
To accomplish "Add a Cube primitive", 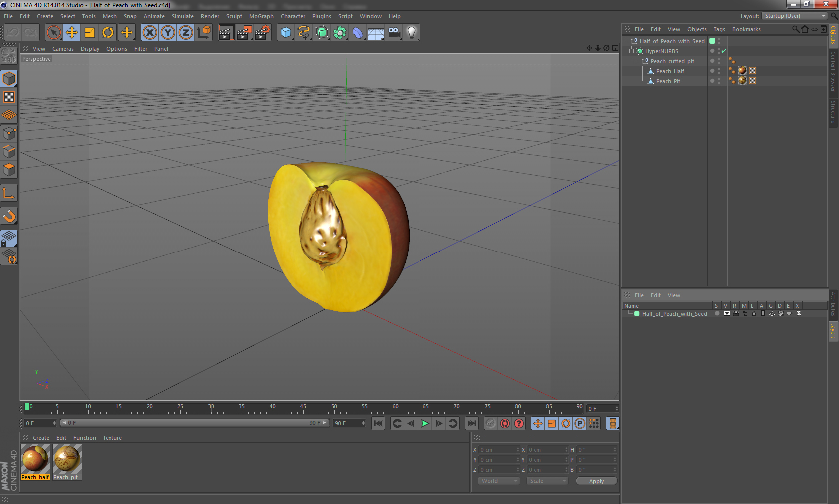I will click(286, 33).
